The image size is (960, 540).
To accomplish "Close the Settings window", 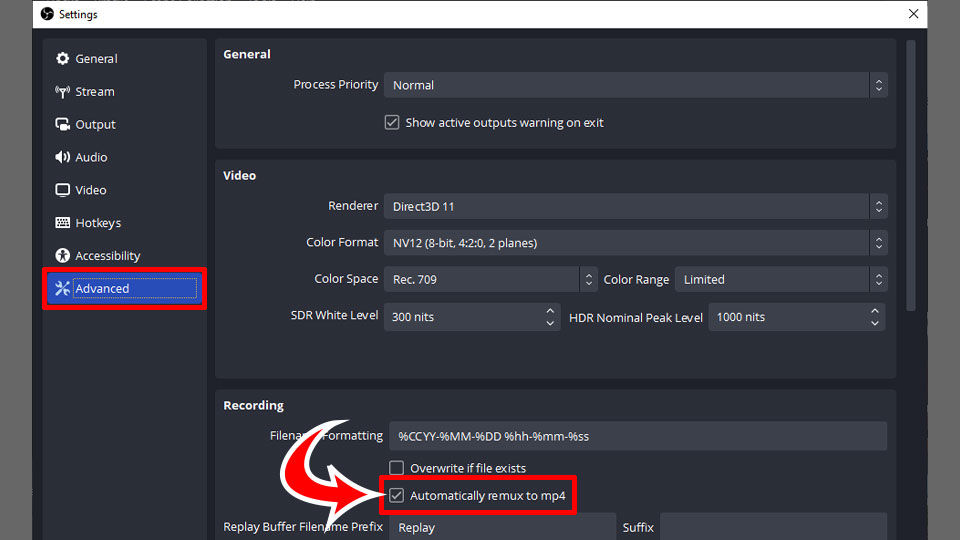I will [x=913, y=13].
